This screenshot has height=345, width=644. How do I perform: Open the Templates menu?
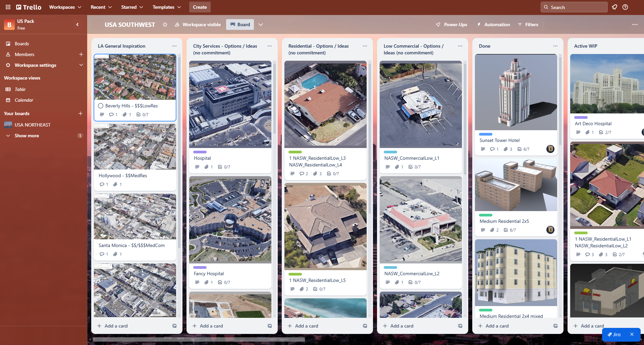[x=167, y=7]
